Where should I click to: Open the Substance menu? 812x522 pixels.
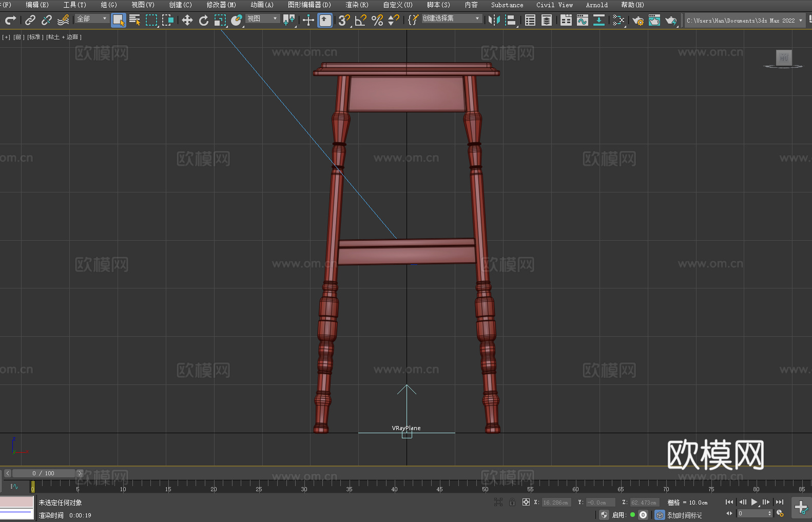[507, 5]
